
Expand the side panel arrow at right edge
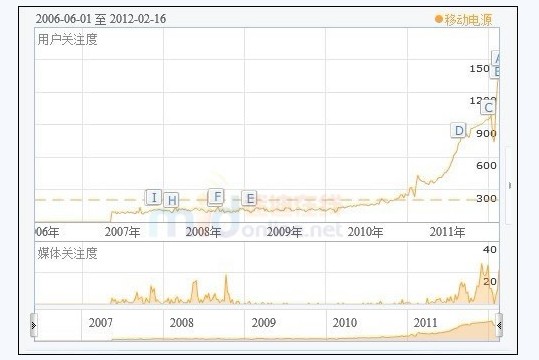[x=509, y=185]
